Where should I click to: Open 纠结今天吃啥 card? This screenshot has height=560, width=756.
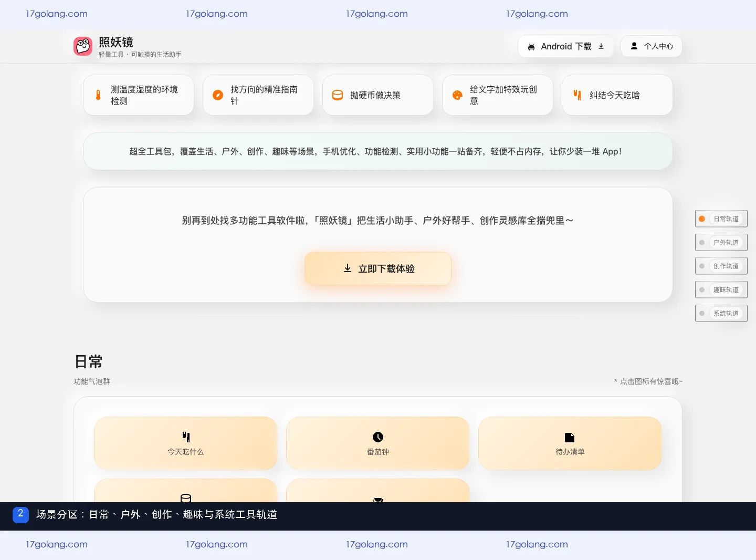click(x=617, y=95)
